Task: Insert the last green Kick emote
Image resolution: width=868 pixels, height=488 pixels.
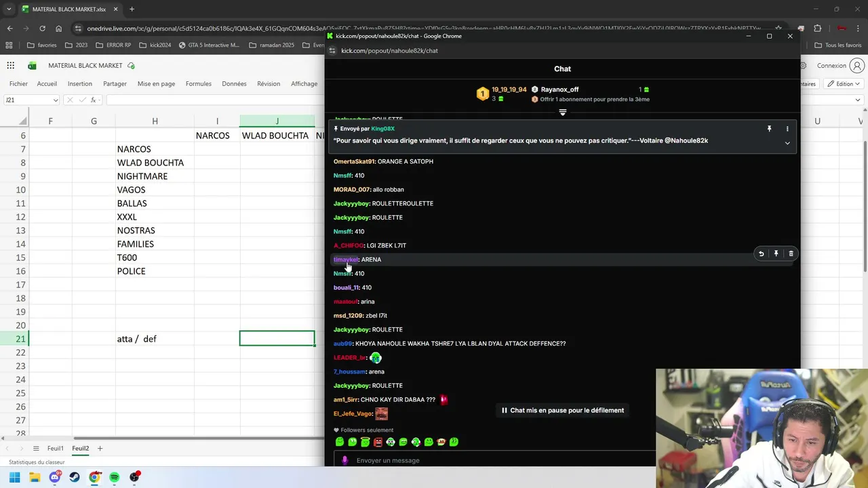Action: pyautogui.click(x=454, y=442)
